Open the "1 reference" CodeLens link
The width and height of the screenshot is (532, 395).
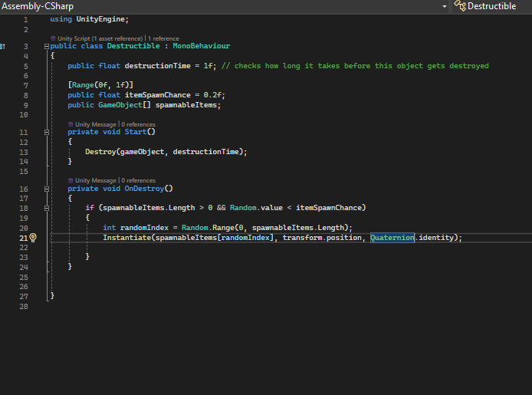point(163,38)
